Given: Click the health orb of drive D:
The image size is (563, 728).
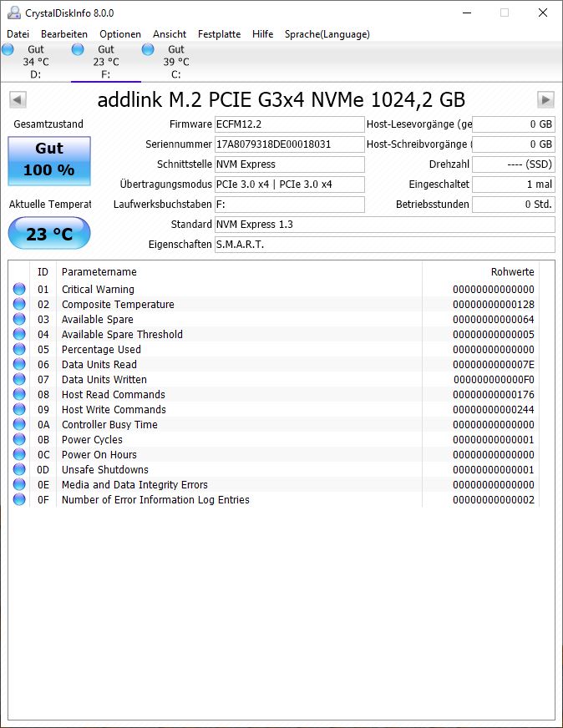Looking at the screenshot, I should 8,49.
